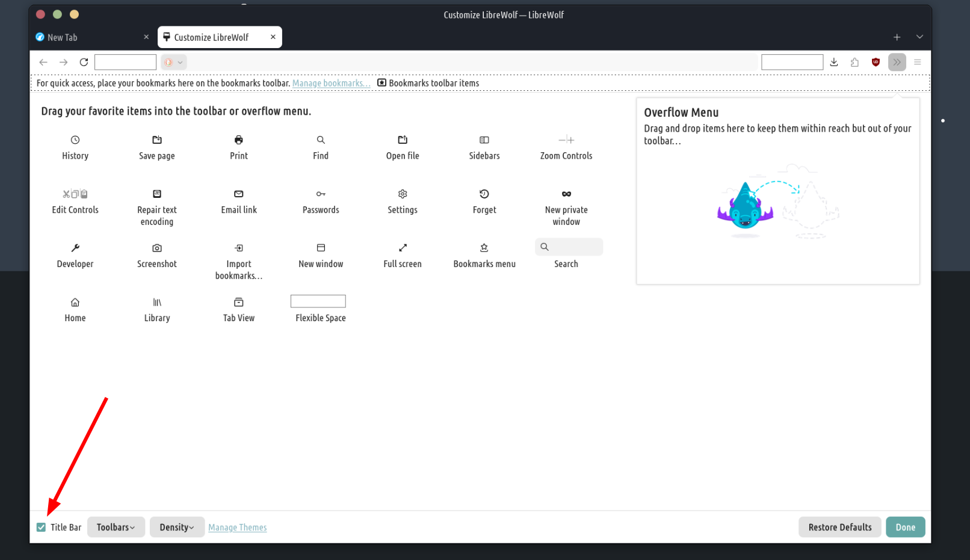The height and width of the screenshot is (560, 970).
Task: Select the Screenshot camera icon
Action: click(x=157, y=248)
